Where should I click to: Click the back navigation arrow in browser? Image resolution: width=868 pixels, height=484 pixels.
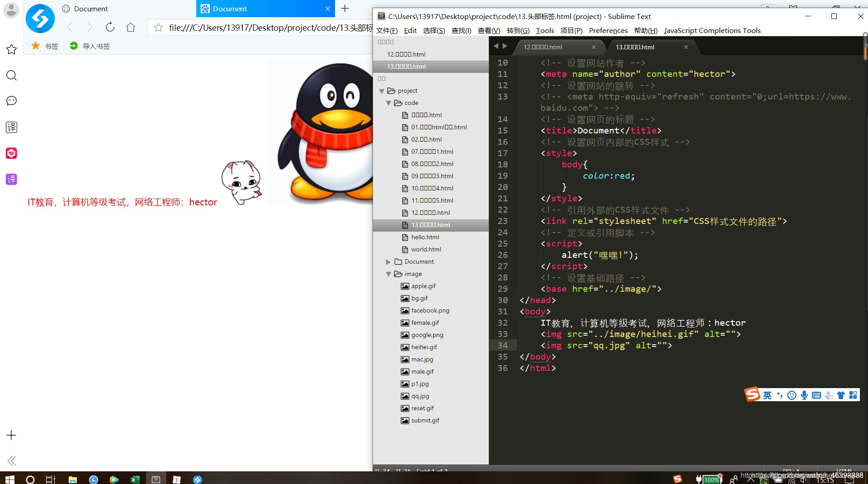tap(70, 27)
